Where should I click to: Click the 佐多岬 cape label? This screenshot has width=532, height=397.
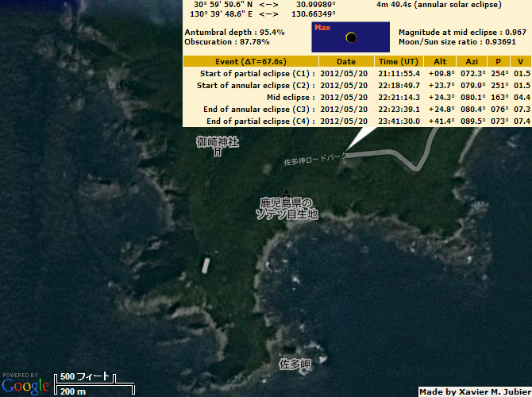pyautogui.click(x=293, y=364)
